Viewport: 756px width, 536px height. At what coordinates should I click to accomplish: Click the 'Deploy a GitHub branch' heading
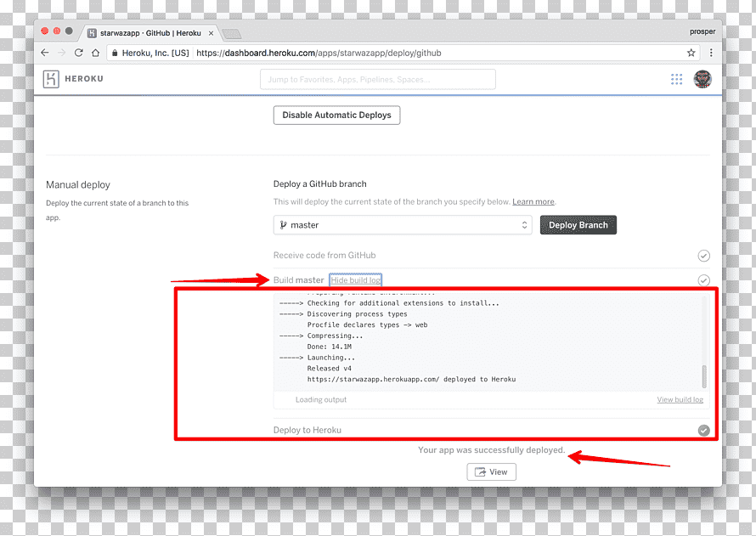[x=319, y=183]
